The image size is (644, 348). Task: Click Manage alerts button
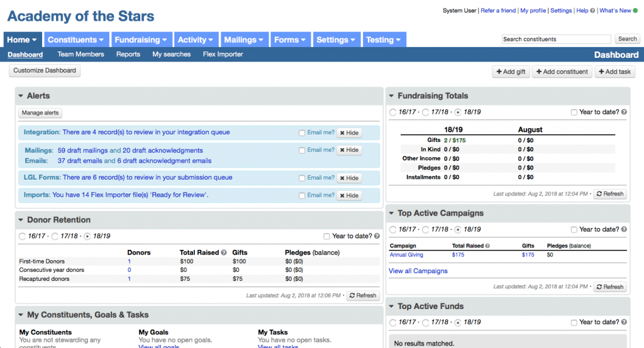(x=40, y=113)
